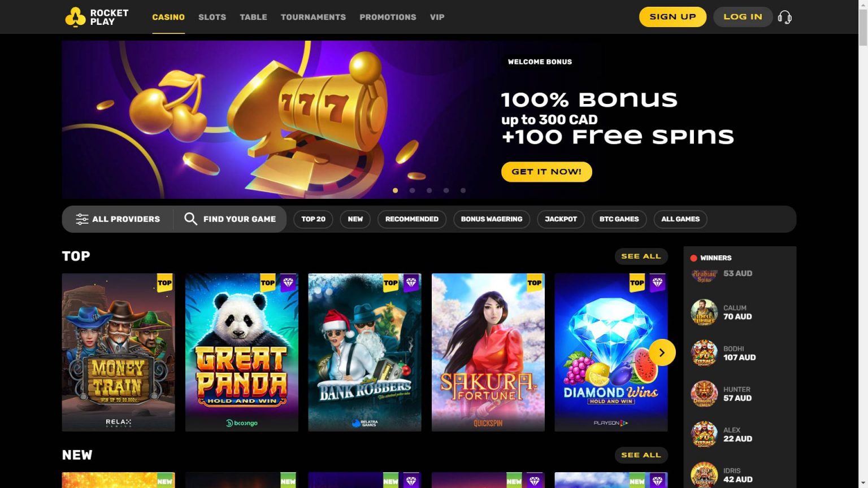The image size is (868, 488).
Task: Click the All Providers filter sliders icon
Action: pyautogui.click(x=82, y=219)
